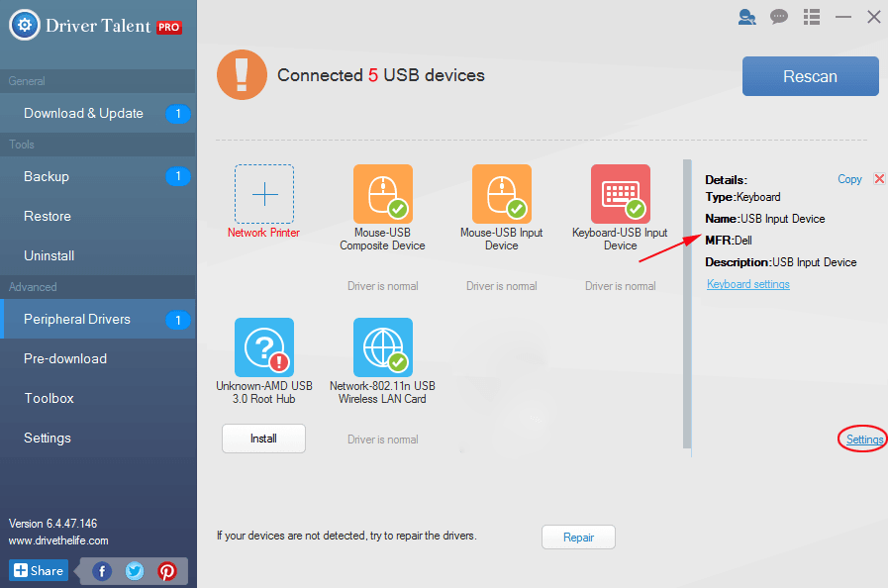Click the Share button
Screen dimensions: 888x588
click(x=39, y=570)
